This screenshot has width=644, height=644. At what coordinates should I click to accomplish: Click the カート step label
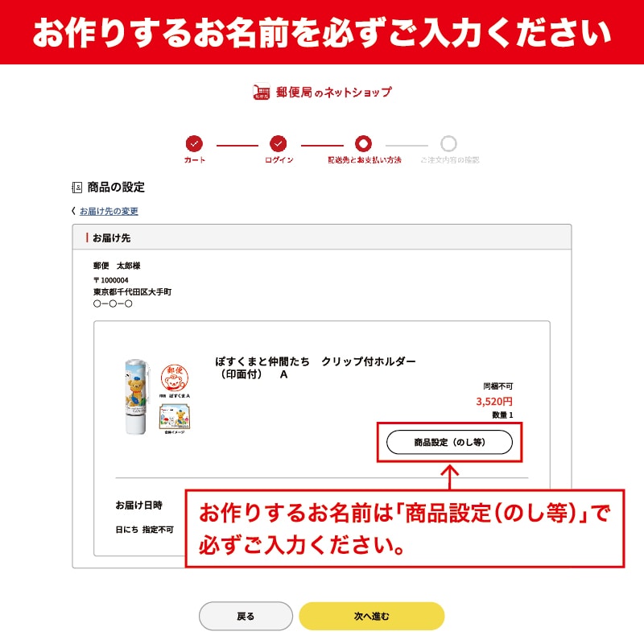coord(195,160)
